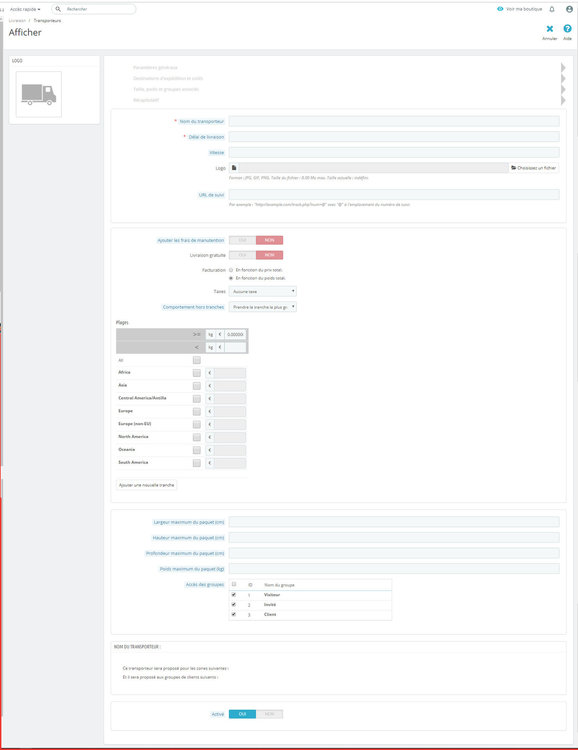Select billing En fonction du poids total

[231, 278]
